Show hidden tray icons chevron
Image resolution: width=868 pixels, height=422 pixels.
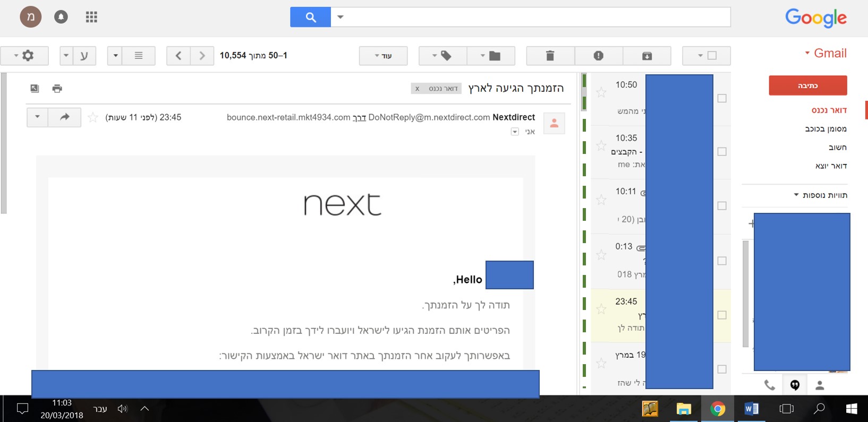(x=144, y=409)
